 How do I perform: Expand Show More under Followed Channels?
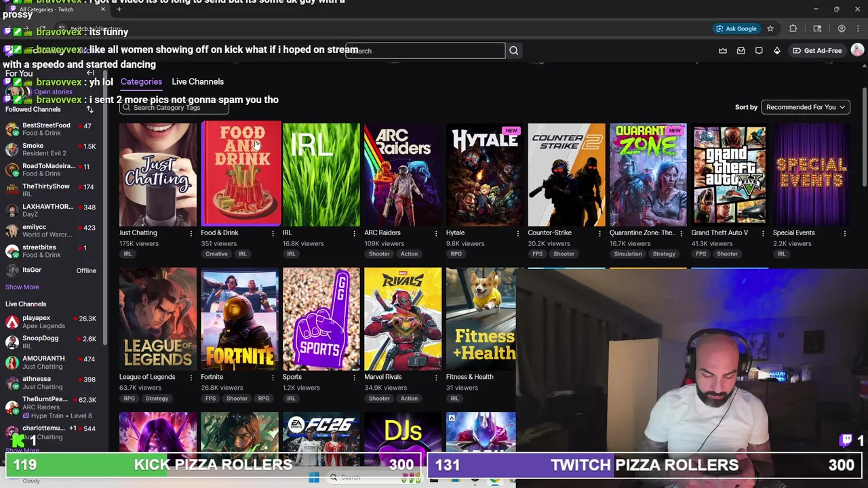coord(22,287)
